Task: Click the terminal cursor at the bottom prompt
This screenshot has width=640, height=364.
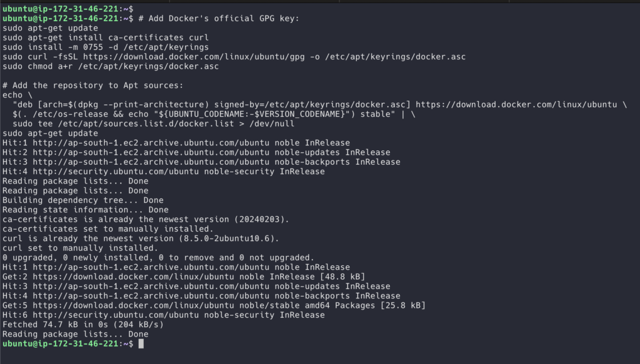Action: 141,343
